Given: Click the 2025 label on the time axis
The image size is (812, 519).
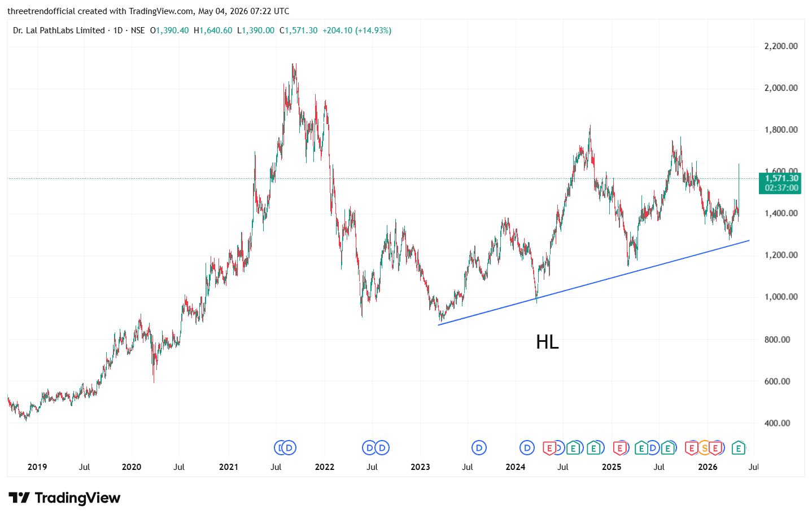Looking at the screenshot, I should 612,467.
